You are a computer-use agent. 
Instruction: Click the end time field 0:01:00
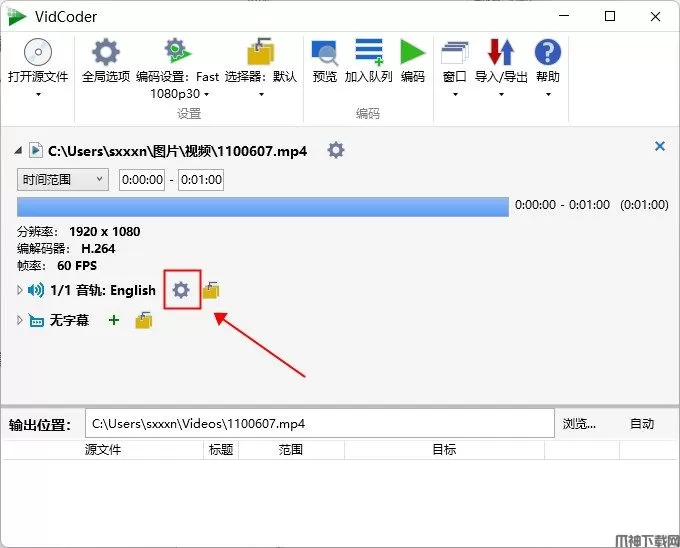pyautogui.click(x=201, y=179)
